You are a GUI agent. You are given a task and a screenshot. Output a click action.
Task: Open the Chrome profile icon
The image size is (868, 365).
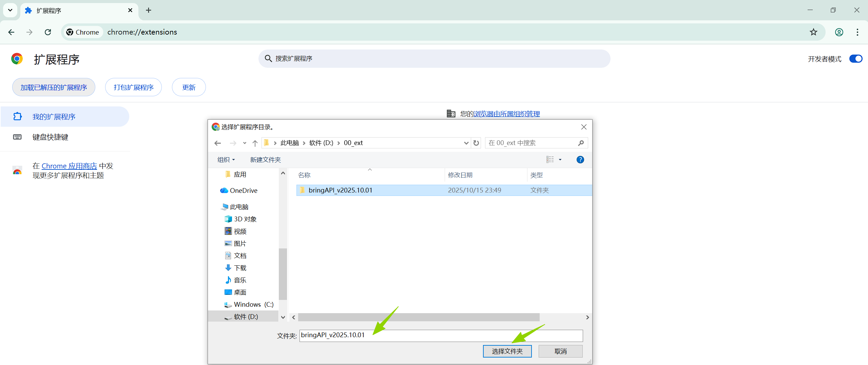(839, 32)
